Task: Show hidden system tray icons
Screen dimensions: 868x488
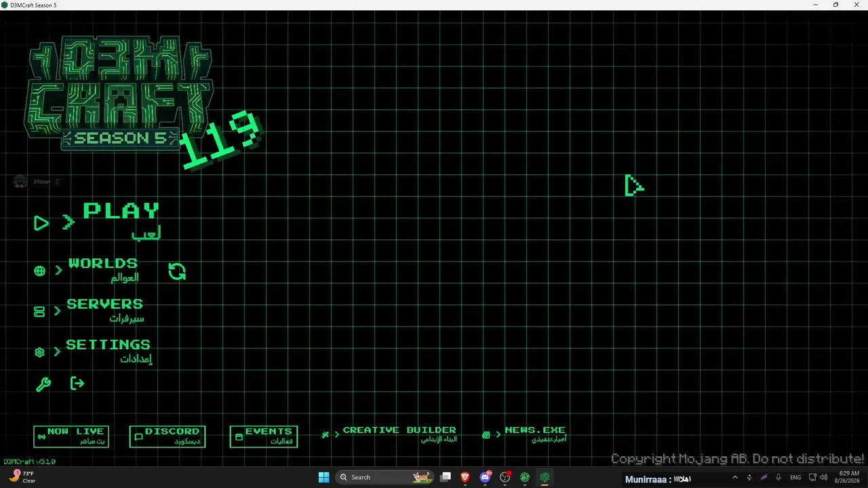Action: point(734,477)
